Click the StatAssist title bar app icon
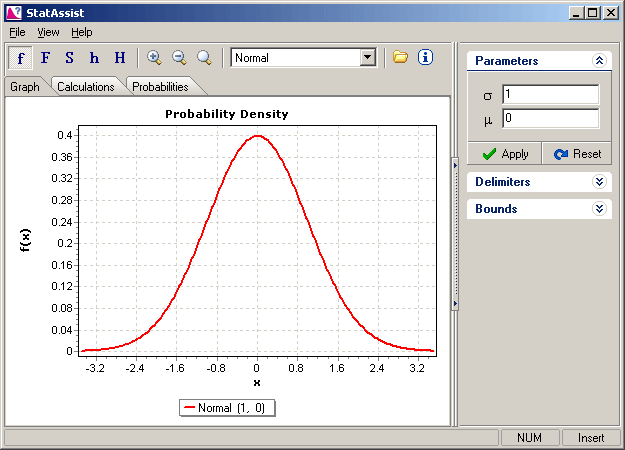The height and width of the screenshot is (450, 625). [14, 13]
